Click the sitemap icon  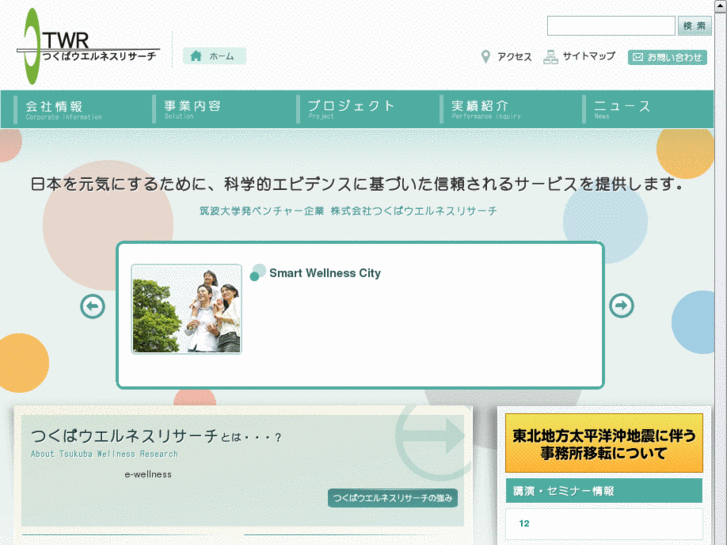pyautogui.click(x=550, y=57)
